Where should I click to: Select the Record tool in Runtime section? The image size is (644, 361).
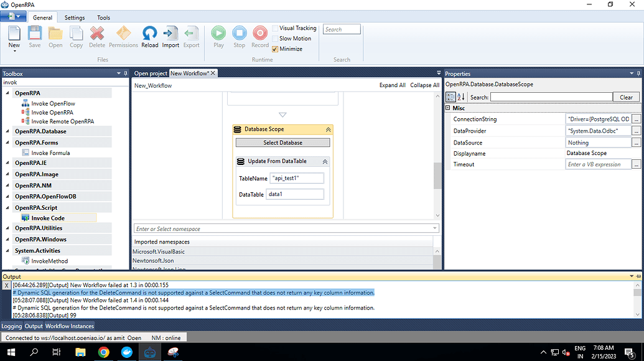pyautogui.click(x=259, y=35)
